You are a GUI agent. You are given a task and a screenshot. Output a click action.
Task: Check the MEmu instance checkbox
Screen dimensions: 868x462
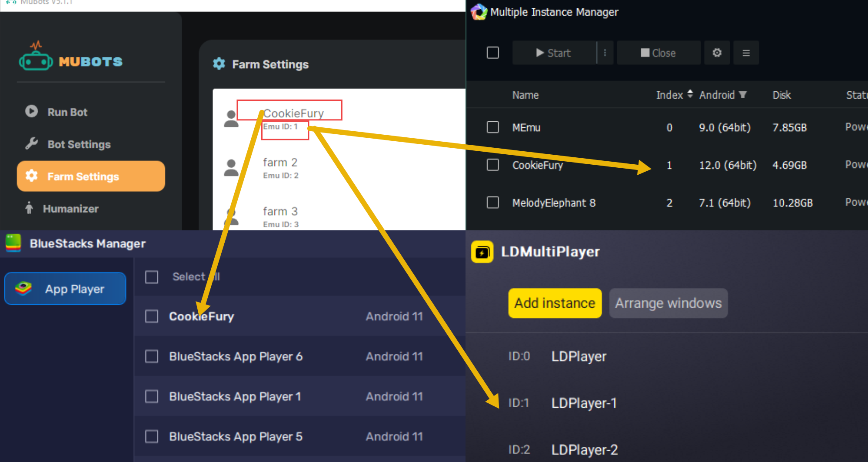pyautogui.click(x=492, y=127)
